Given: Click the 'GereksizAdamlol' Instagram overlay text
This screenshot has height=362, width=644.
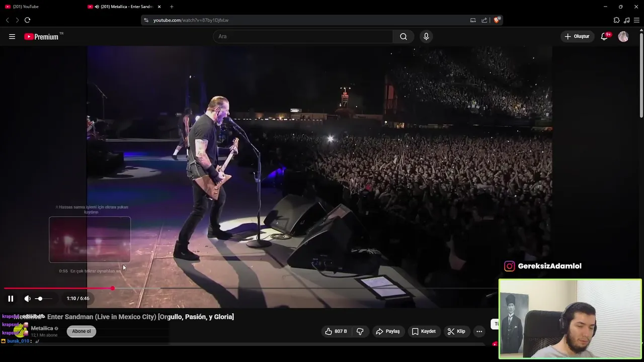Looking at the screenshot, I should click(549, 266).
